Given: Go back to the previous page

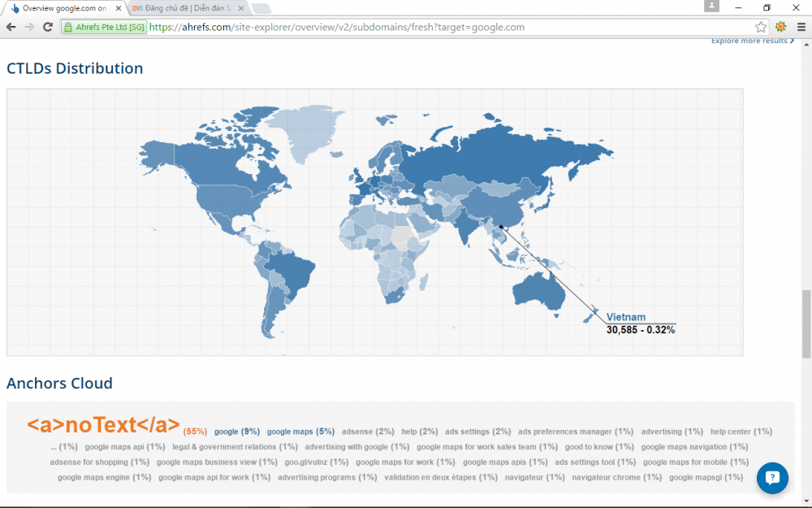Looking at the screenshot, I should pos(11,27).
